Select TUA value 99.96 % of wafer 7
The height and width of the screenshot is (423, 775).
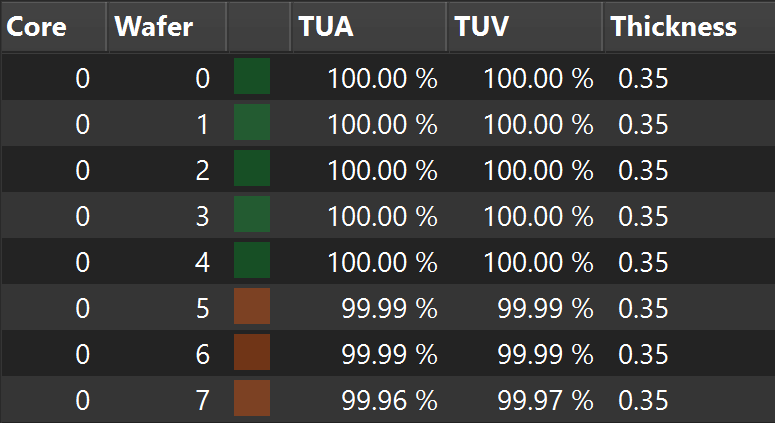point(389,400)
